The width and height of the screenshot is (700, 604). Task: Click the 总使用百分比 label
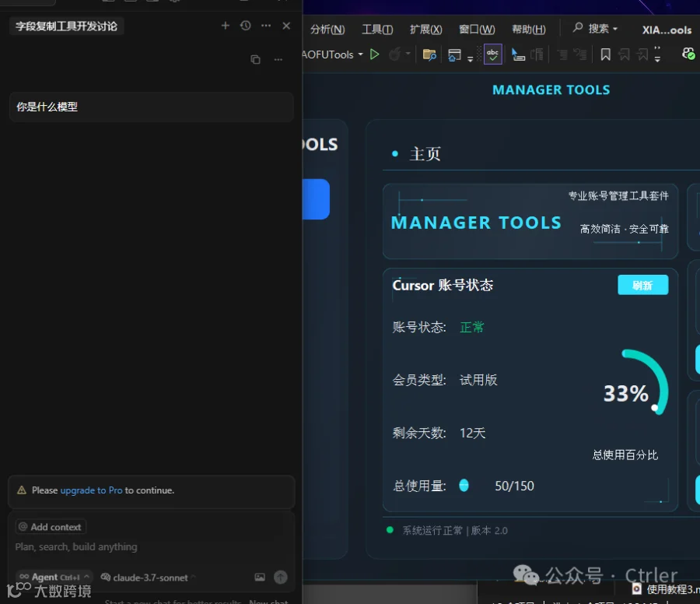(625, 455)
